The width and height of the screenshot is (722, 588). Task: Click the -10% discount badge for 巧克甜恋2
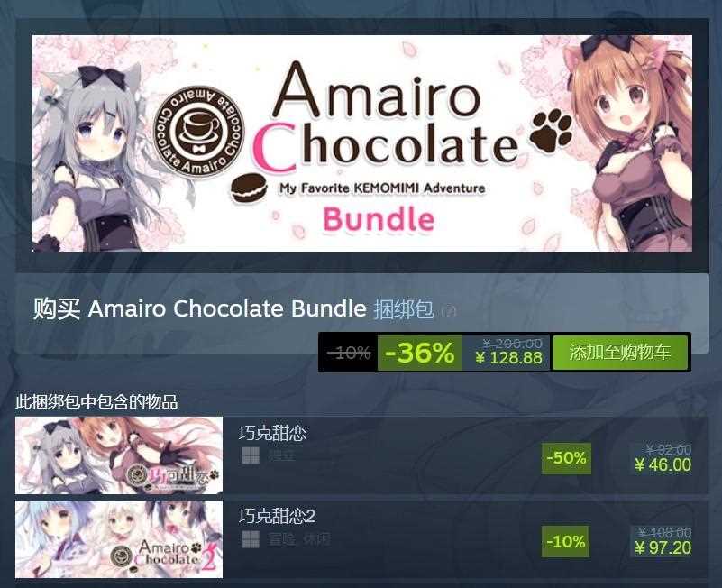[x=565, y=541]
